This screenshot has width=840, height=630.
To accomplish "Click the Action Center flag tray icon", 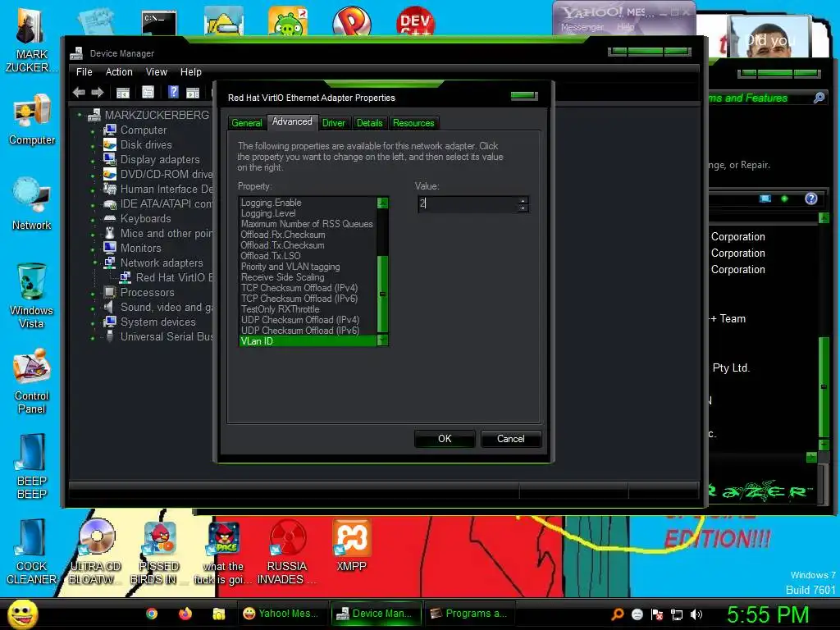I will [x=657, y=614].
